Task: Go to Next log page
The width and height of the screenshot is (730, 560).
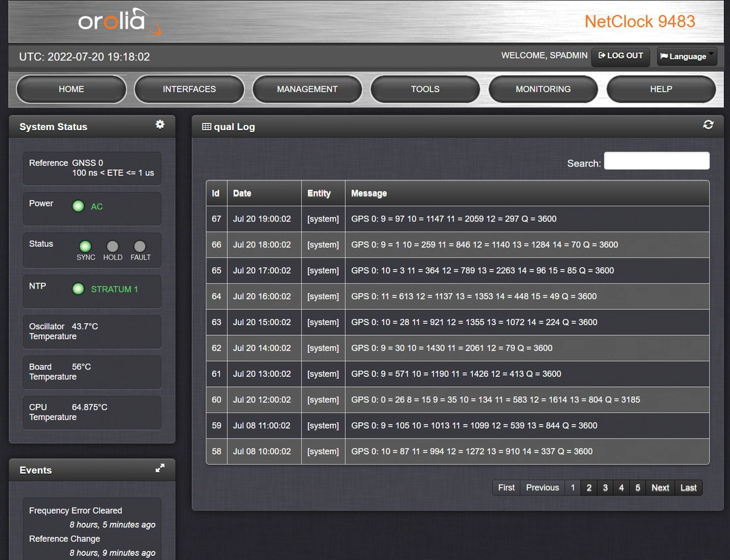Action: (660, 488)
